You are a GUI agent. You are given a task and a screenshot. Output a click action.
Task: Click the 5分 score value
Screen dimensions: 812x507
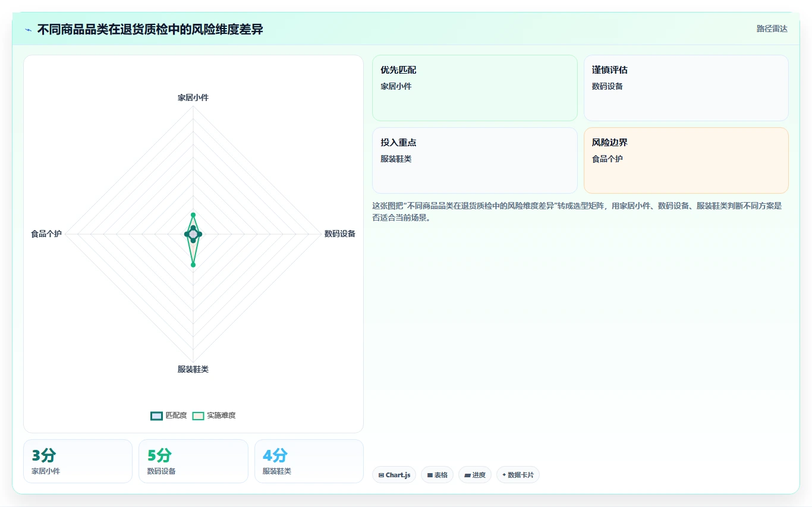[x=159, y=455]
